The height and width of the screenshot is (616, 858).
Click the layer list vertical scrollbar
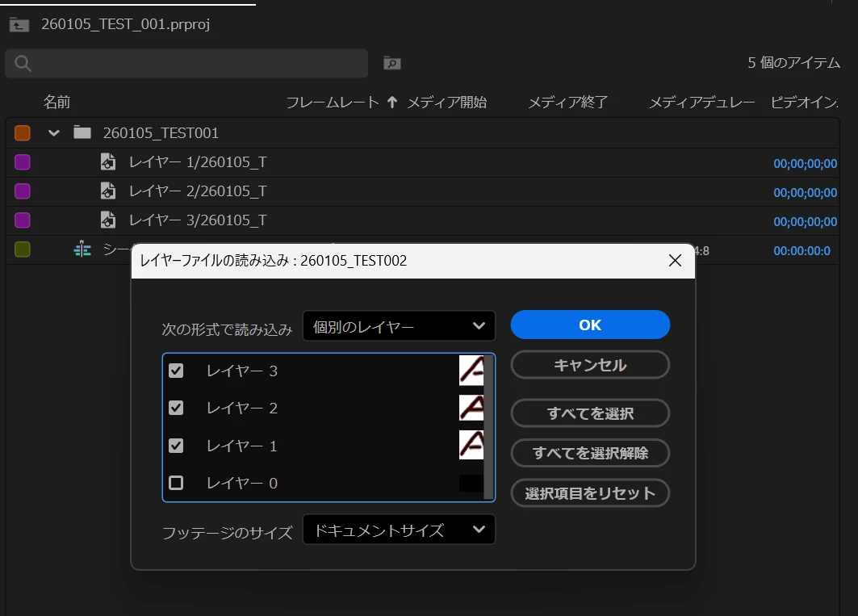point(488,427)
